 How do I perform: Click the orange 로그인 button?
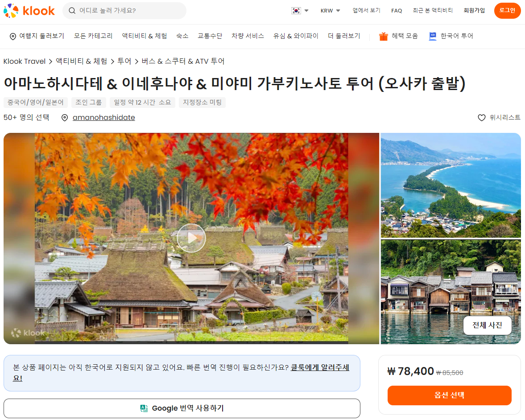[507, 11]
